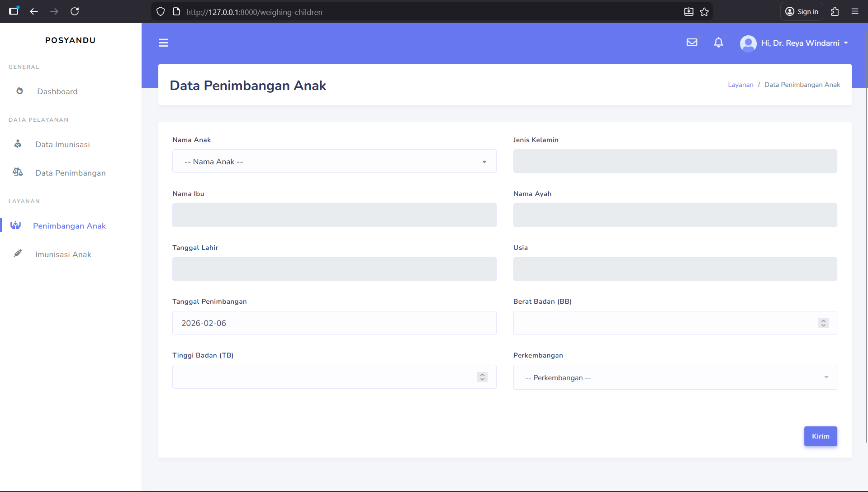Image resolution: width=868 pixels, height=492 pixels.
Task: Open Data Imunisasi in sidebar
Action: pos(62,144)
